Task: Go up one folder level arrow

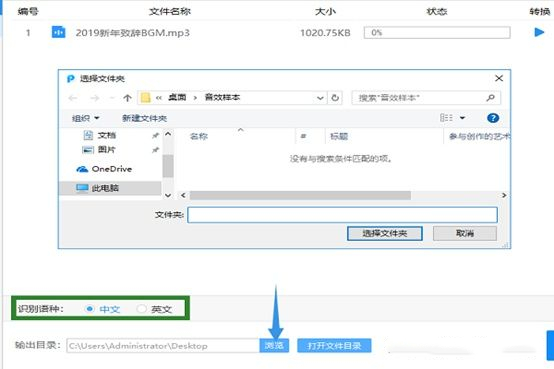Action: 128,98
